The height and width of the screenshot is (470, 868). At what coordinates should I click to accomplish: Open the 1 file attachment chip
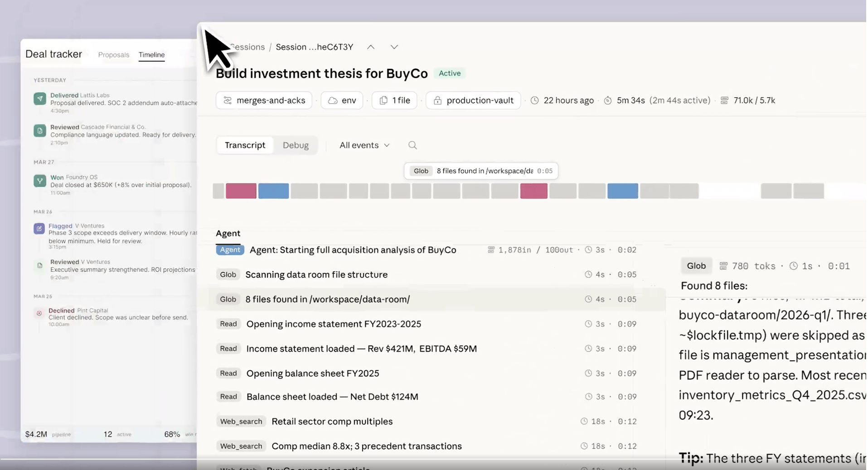pyautogui.click(x=394, y=101)
